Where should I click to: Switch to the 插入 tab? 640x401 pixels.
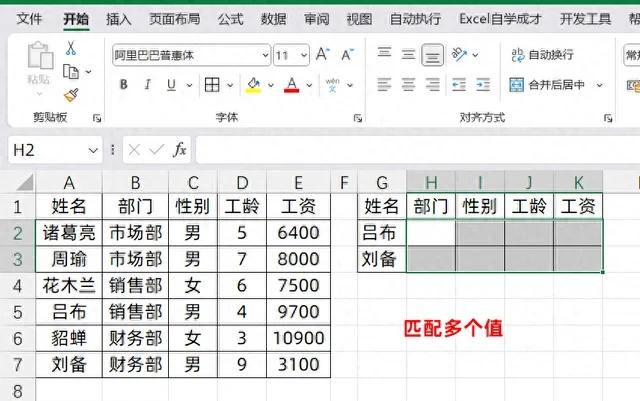click(x=118, y=19)
